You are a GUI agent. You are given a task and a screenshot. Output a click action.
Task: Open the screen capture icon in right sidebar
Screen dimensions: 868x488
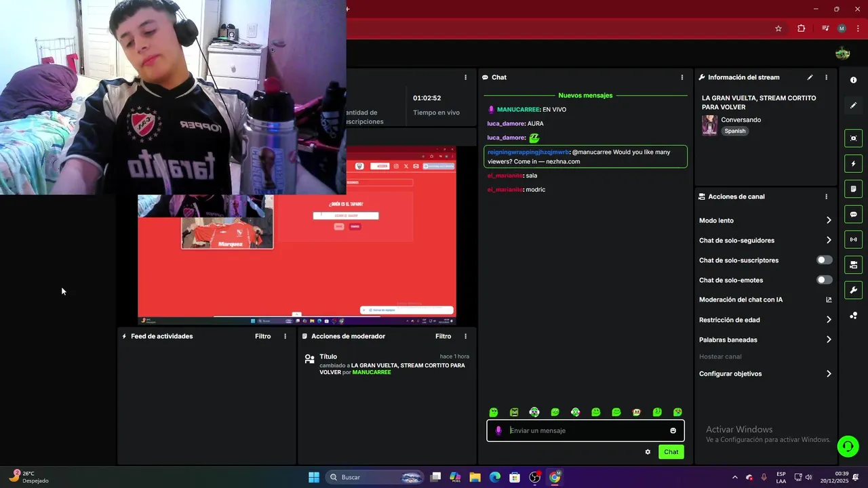(x=853, y=138)
